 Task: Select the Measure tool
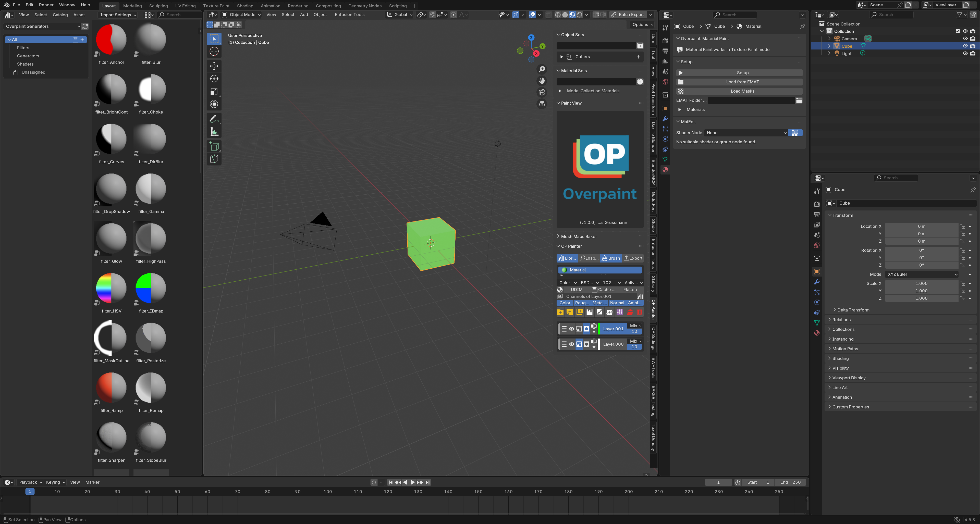tap(214, 132)
